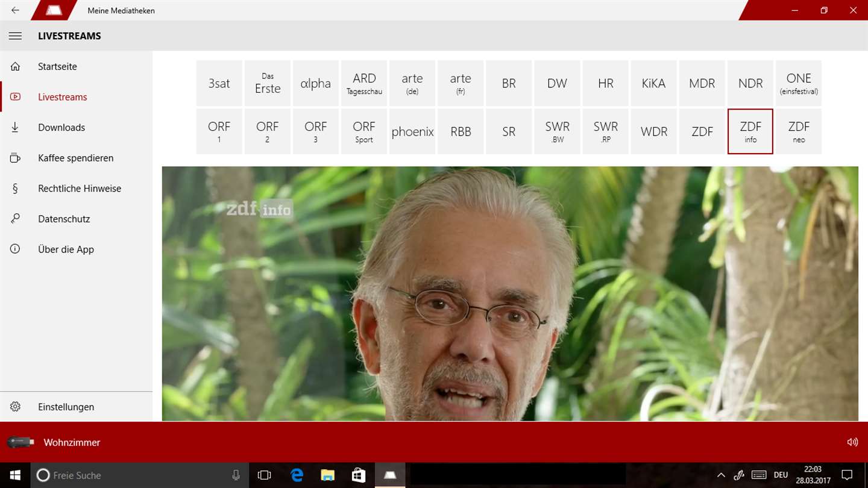
Task: Click the Datenschutz key icon
Action: click(15, 219)
